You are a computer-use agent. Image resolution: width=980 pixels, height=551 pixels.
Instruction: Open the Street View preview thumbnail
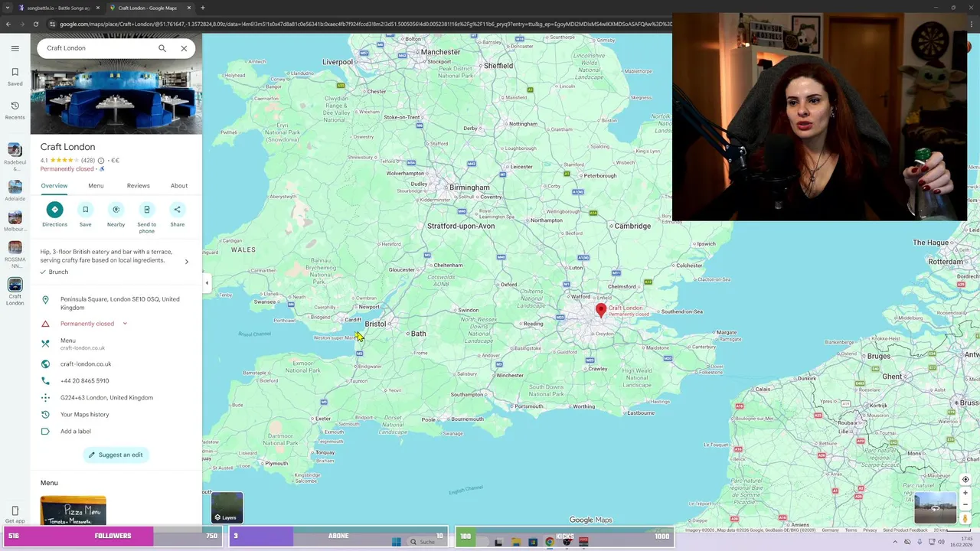[935, 509]
